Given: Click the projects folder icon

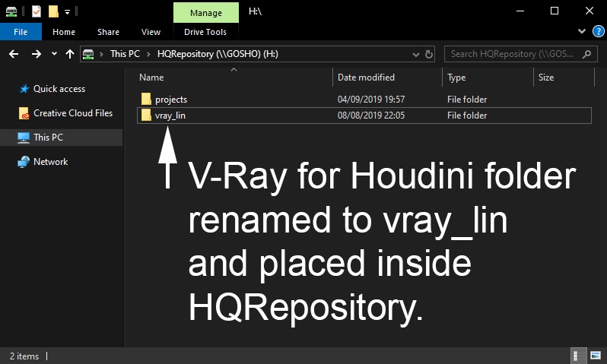Looking at the screenshot, I should pos(146,99).
